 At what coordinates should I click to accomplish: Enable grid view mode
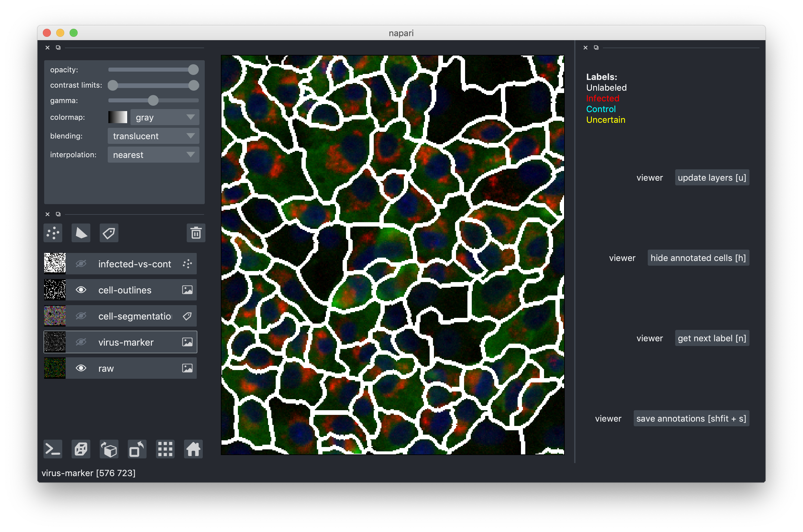[x=165, y=449]
